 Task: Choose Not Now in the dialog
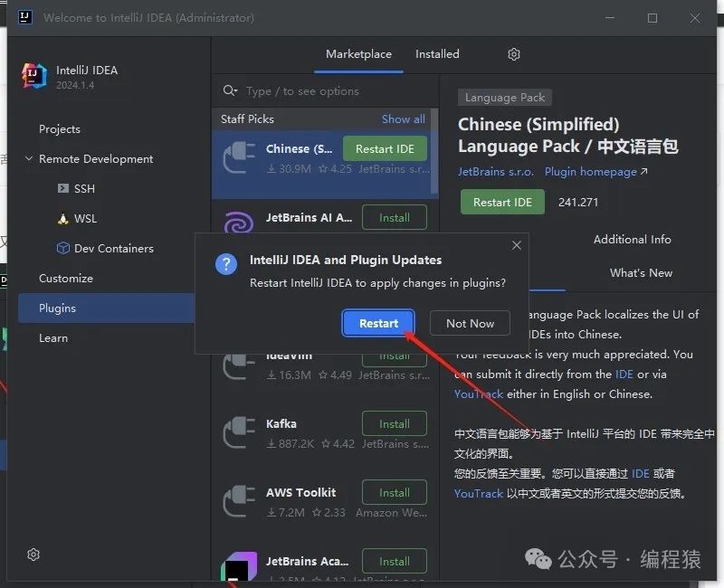click(x=470, y=323)
